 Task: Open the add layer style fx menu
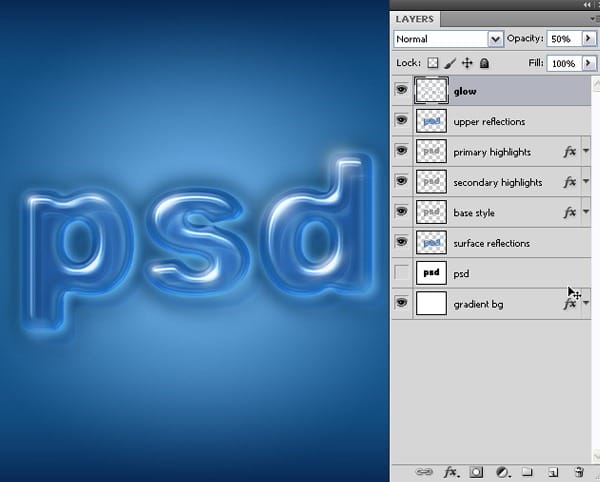point(451,472)
